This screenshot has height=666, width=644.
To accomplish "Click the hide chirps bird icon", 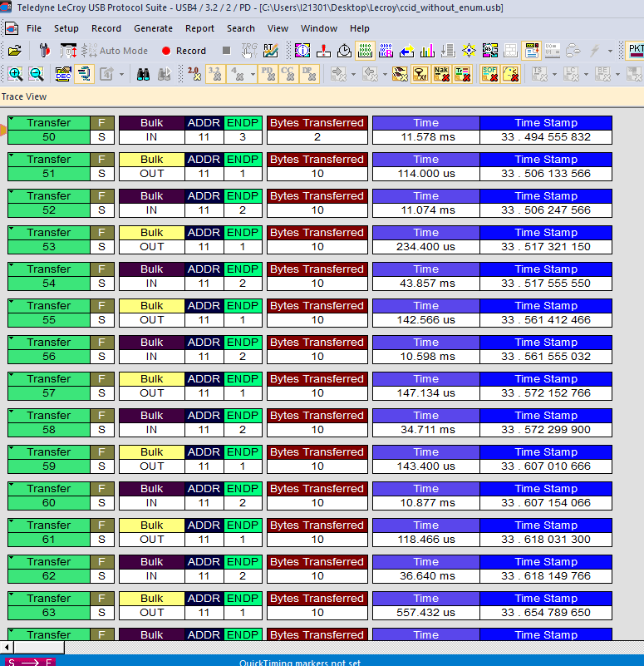I will click(511, 74).
